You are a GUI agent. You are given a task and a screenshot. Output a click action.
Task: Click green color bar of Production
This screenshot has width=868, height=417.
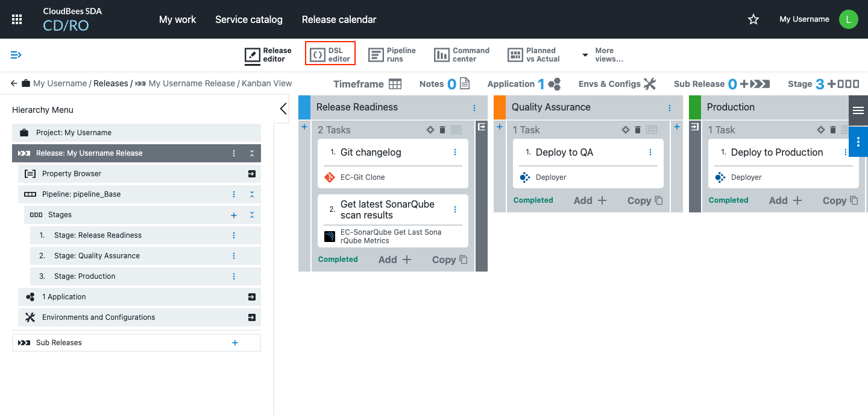click(695, 107)
